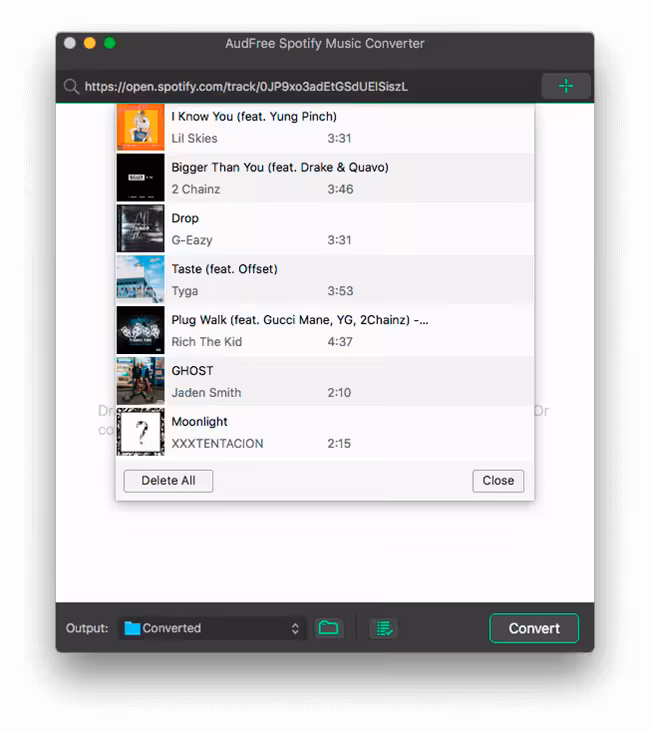Select track title I Know You (feat. Yung Pinch)

(254, 117)
